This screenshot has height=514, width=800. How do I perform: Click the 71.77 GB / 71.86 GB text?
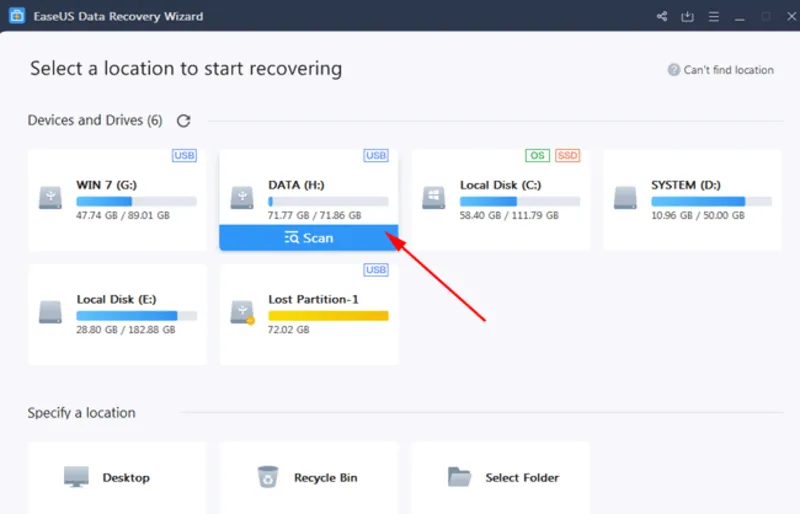(315, 215)
